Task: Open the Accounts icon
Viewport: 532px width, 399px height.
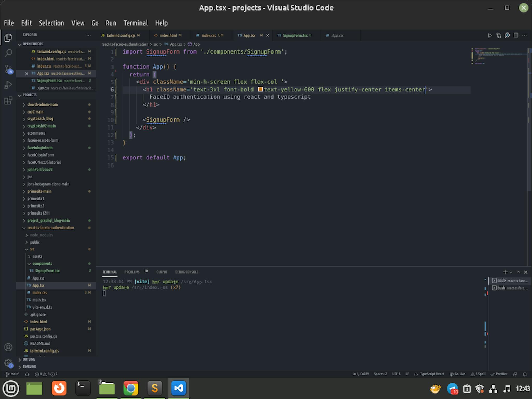Action: pyautogui.click(x=8, y=347)
